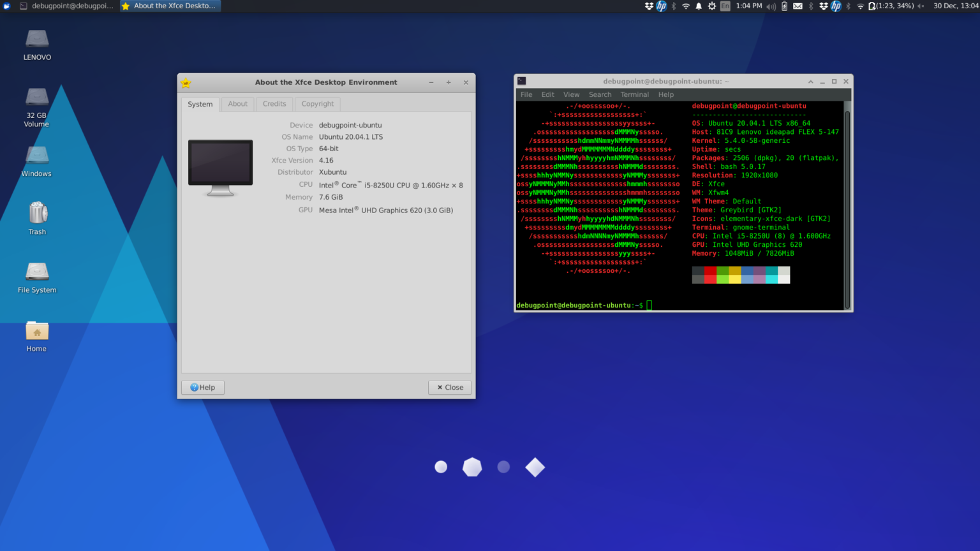Click the Host: 81C9 Lenovo ideapad line

click(x=766, y=132)
